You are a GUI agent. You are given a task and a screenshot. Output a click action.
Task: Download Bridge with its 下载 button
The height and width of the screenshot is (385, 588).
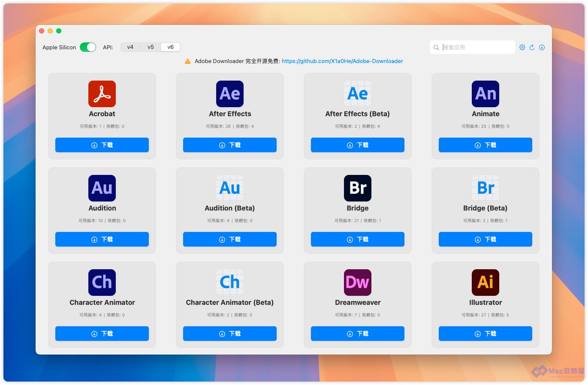point(358,239)
